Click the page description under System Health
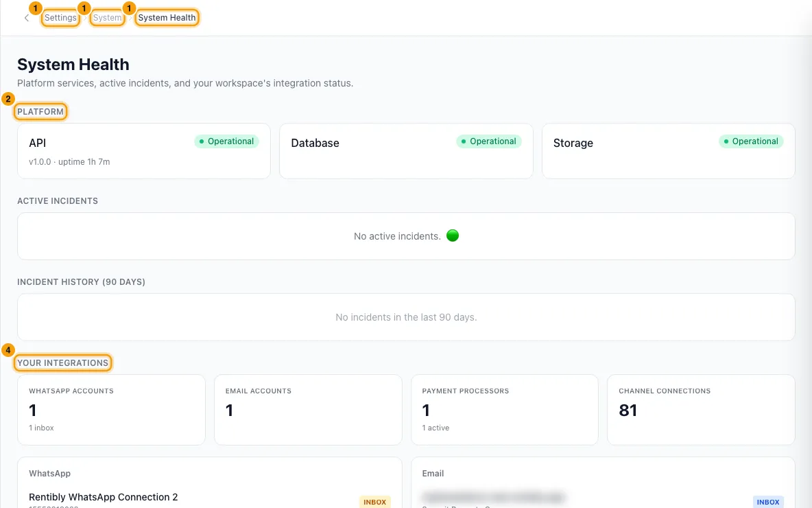This screenshot has height=508, width=812. click(185, 84)
